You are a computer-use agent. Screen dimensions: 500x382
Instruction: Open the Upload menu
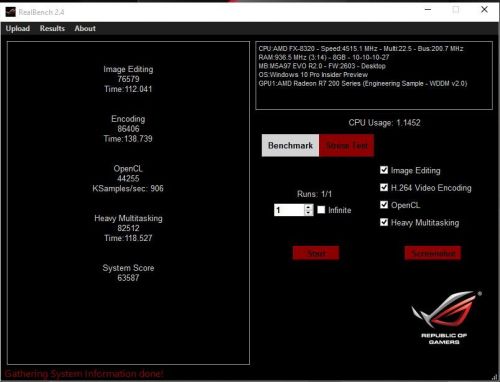coord(18,28)
